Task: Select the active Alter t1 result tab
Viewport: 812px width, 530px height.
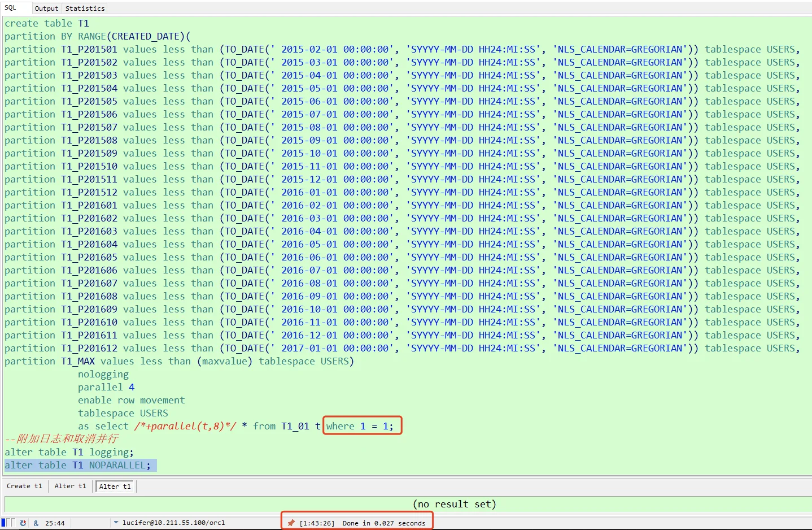Action: (115, 486)
